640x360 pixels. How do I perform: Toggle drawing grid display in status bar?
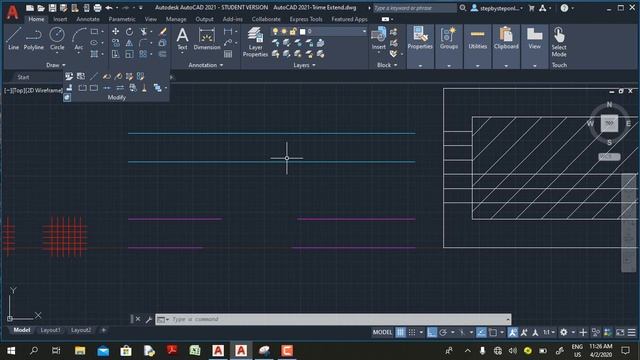coord(400,333)
